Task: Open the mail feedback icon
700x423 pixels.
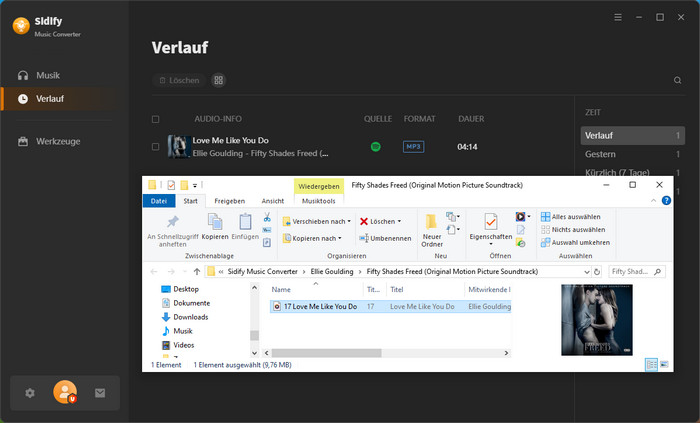Action: pos(100,393)
